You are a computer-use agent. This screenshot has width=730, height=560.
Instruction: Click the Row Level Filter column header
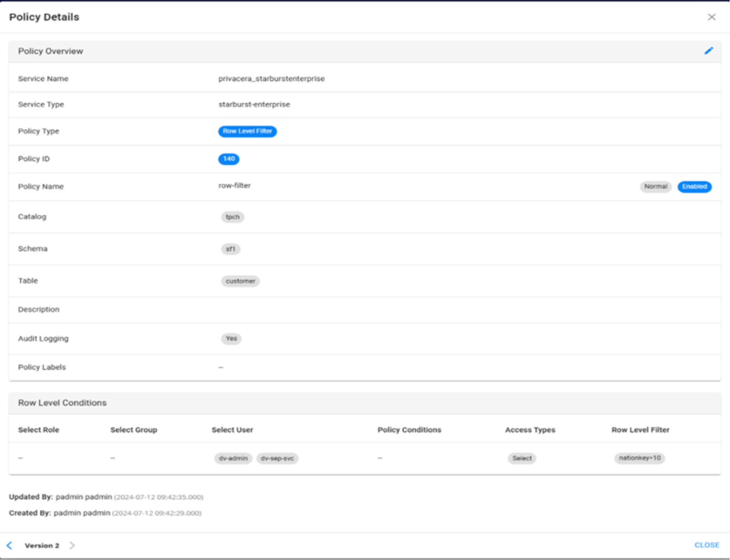(x=641, y=430)
